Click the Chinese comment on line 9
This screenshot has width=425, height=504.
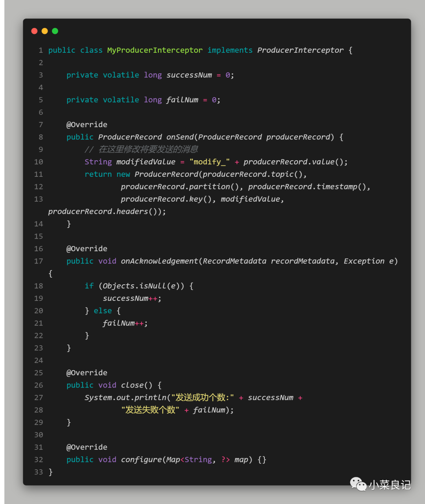point(141,149)
